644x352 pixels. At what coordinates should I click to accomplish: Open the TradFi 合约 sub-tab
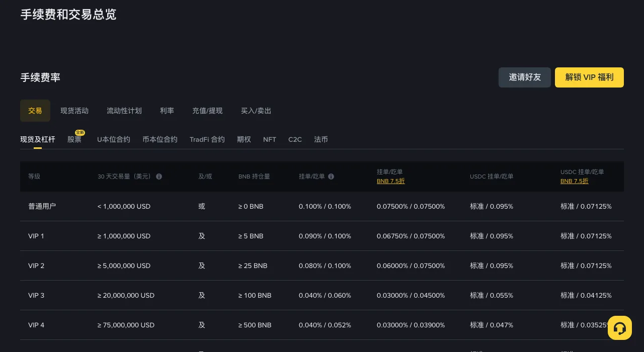(x=207, y=139)
